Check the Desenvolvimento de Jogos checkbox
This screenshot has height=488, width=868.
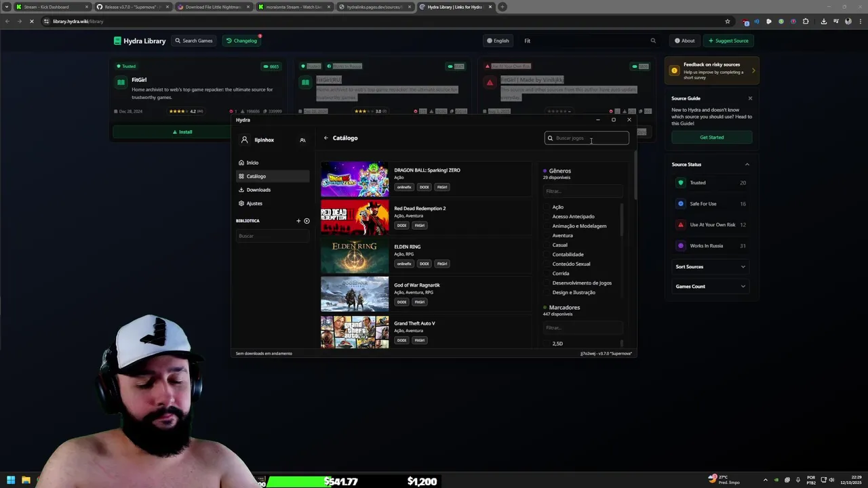[x=547, y=283]
